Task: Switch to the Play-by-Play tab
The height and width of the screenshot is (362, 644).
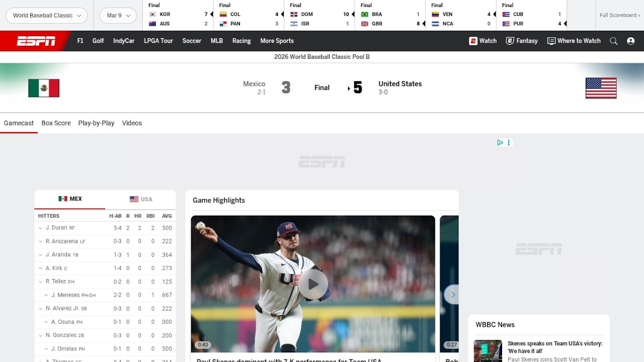Action: [96, 123]
